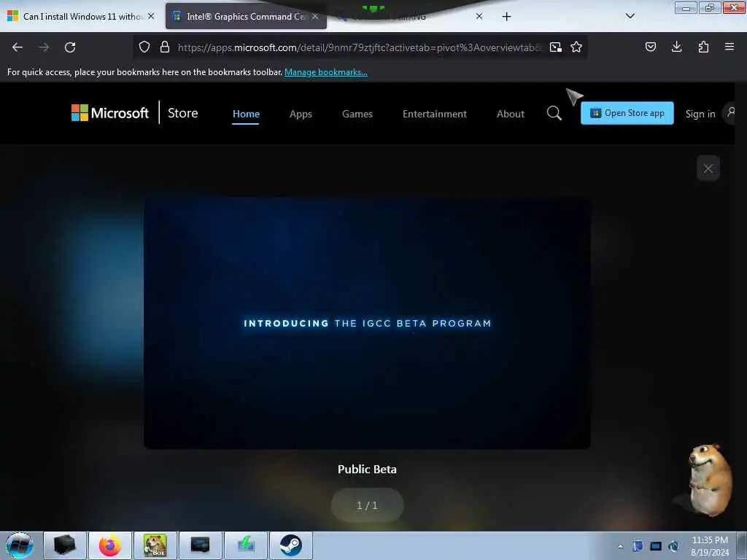747x560 pixels.
Task: Open the Home menu item
Action: click(246, 114)
